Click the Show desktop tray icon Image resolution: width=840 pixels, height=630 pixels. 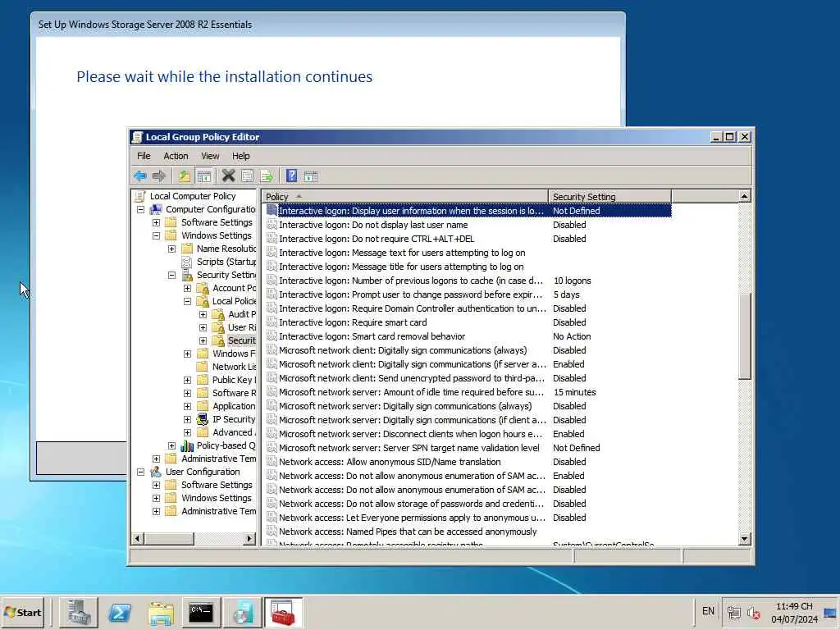tap(830, 612)
